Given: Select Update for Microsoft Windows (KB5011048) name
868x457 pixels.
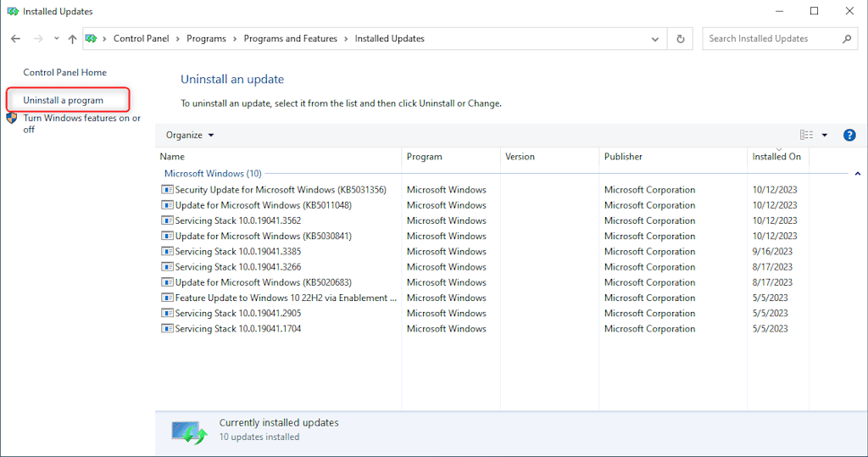Looking at the screenshot, I should (x=264, y=205).
